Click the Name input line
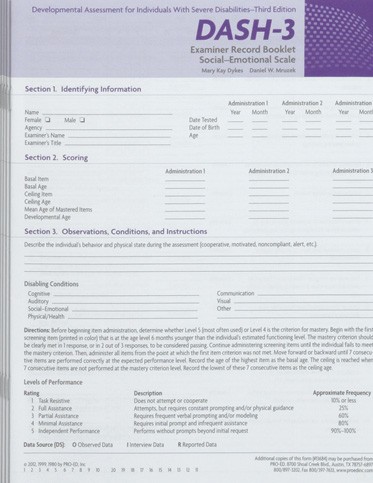This screenshot has height=483, width=373. click(x=107, y=114)
